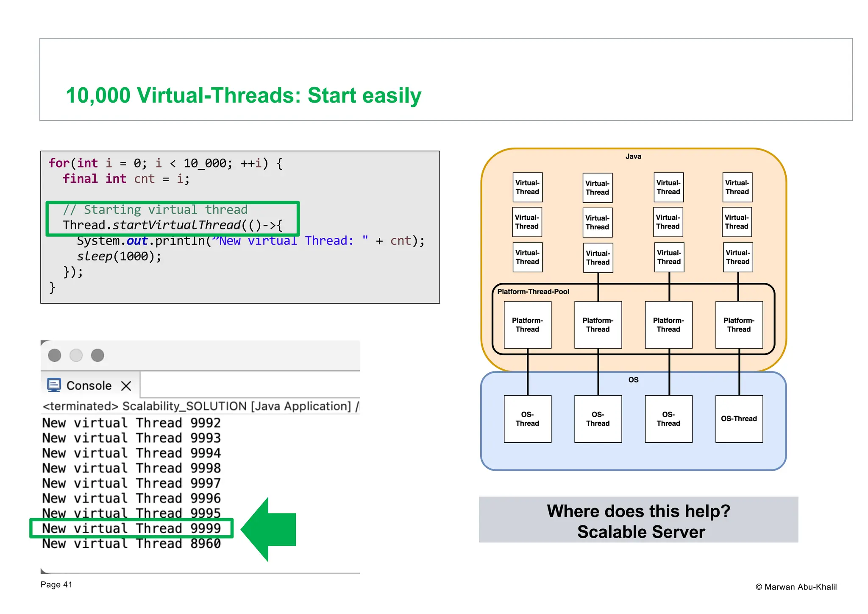Viewport: 868px width, 614px height.
Task: Click the slide title 10,000 Virtual-Threads
Action: 243,95
